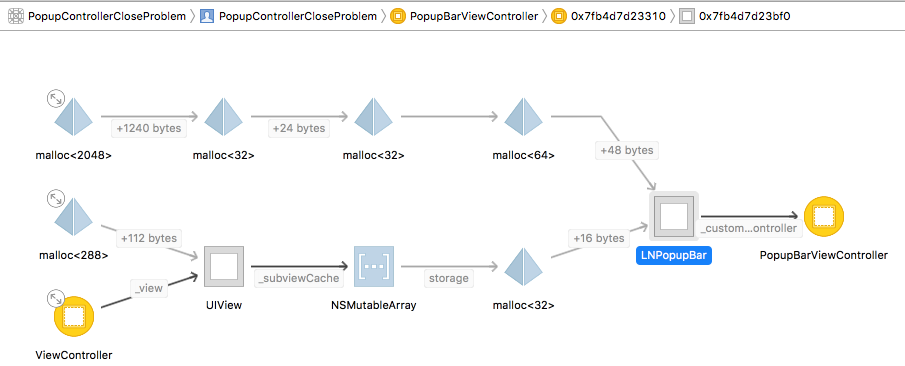Select the malloc<64> node icon

click(523, 117)
